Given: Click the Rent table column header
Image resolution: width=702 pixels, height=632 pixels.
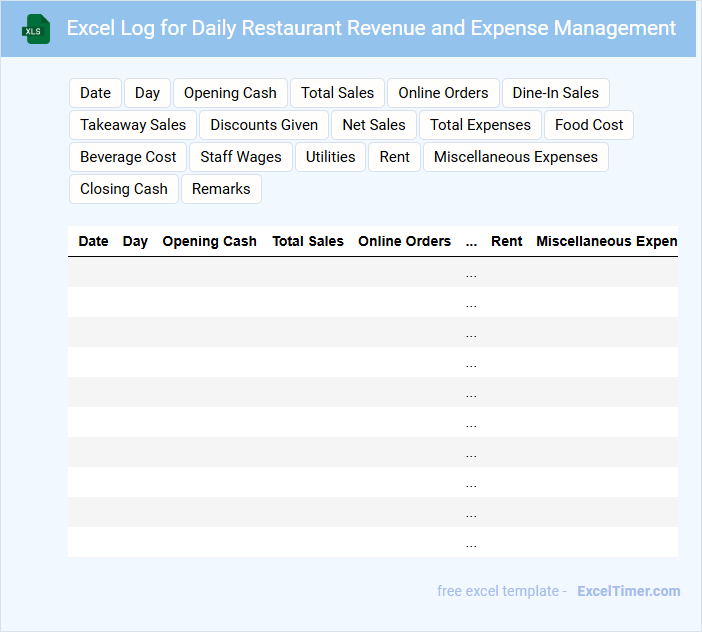Looking at the screenshot, I should (x=506, y=241).
